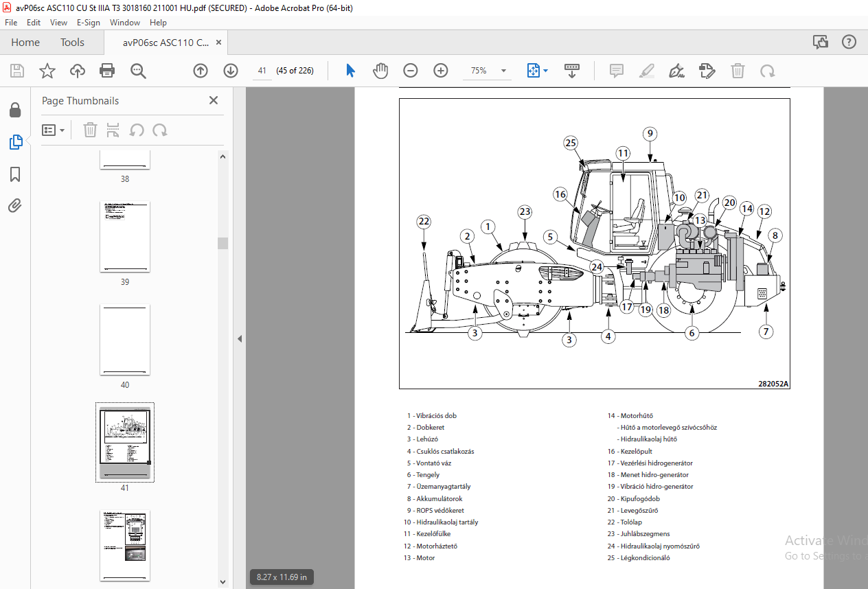Click the Delete trash icon in toolbar
Viewport: 868px width, 589px height.
[x=738, y=71]
